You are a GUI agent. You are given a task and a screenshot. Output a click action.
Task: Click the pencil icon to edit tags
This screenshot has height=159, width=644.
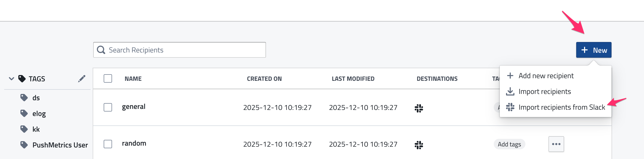[82, 79]
